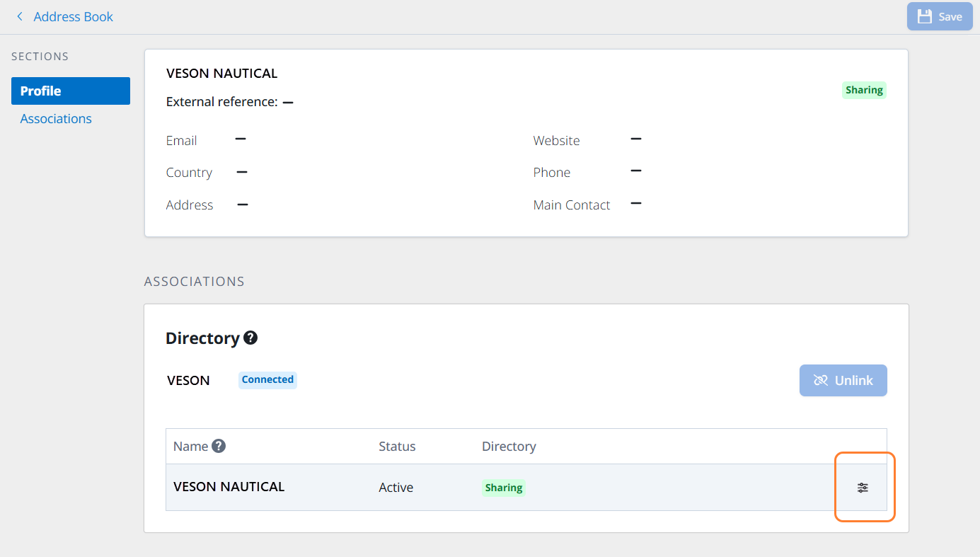Screen dimensions: 980x557
Task: Click the Sharing badge in the table row
Action: coord(503,488)
